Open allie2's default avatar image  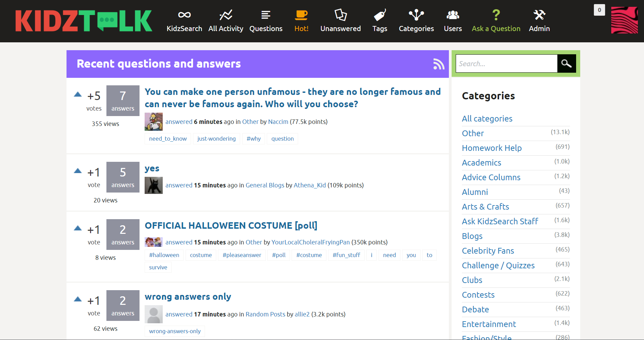[x=153, y=314]
